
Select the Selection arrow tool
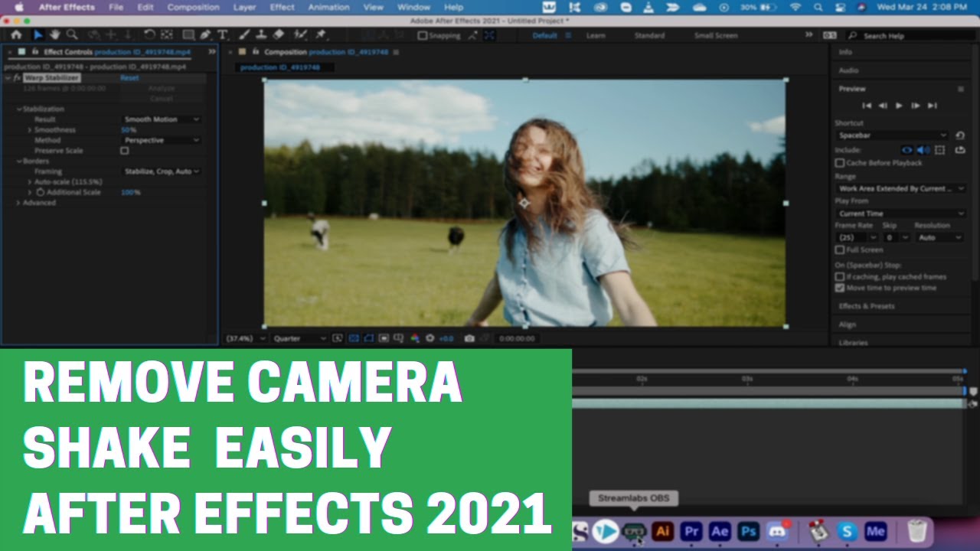(38, 35)
